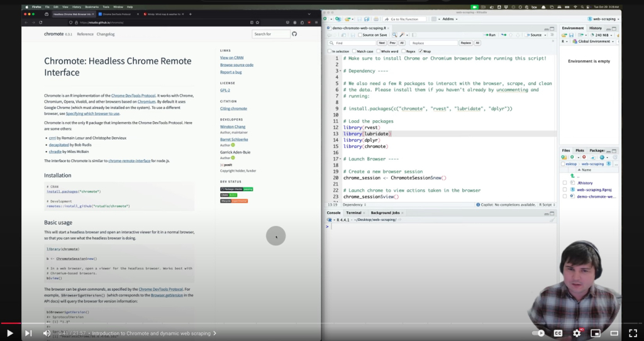
Task: Open the Bookmarks menu in macOS menu bar
Action: [x=92, y=7]
